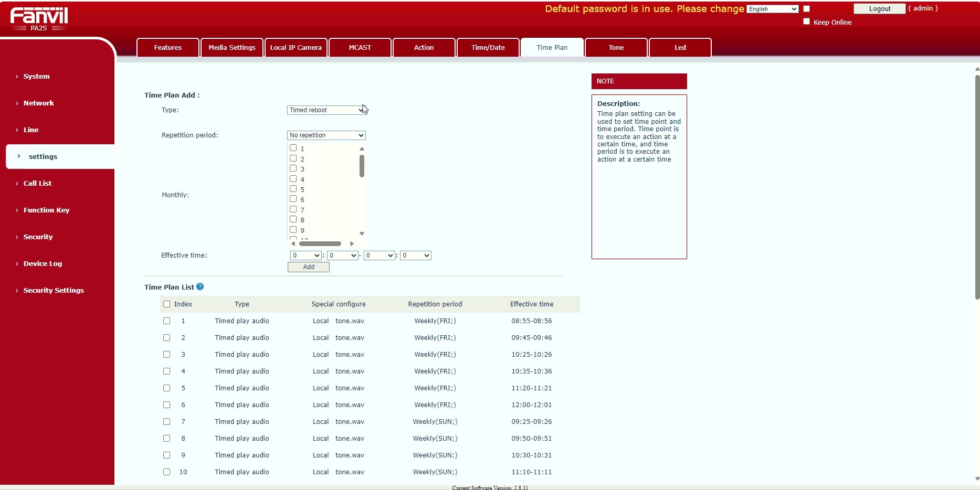Click the help icon beside Time Plan List
Viewport: 980px width, 490px height.
coord(200,286)
